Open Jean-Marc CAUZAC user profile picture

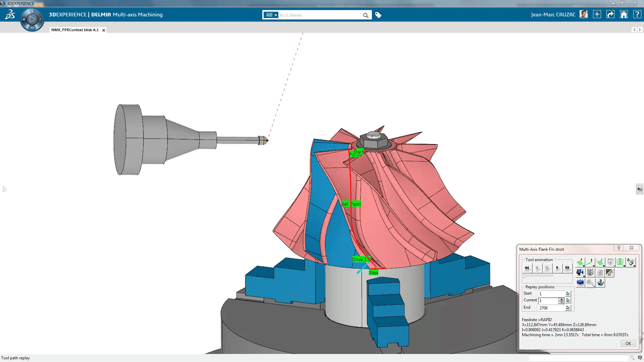click(584, 14)
